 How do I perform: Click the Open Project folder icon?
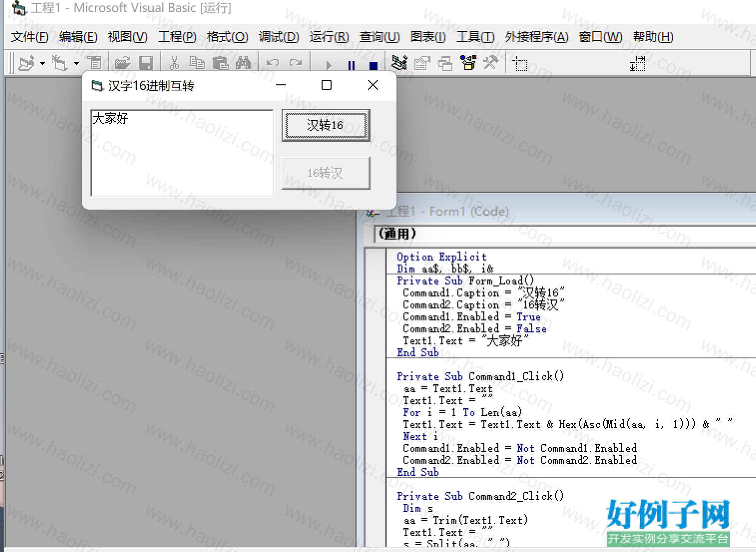coord(122,63)
